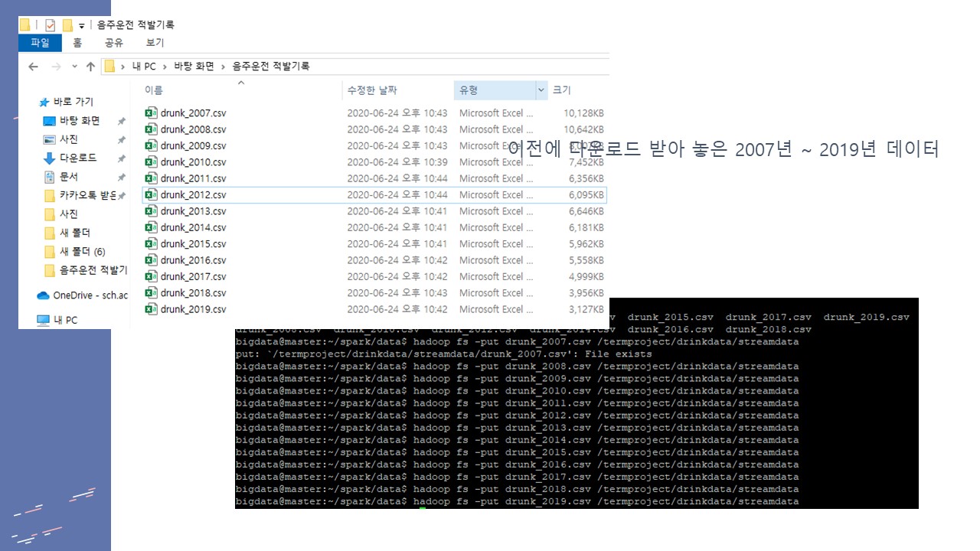Sort by 이름 column header

click(x=154, y=90)
